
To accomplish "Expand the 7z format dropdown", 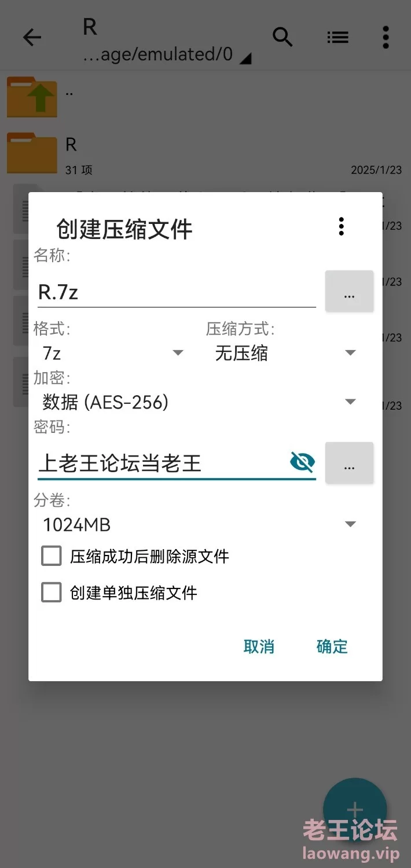I will [x=113, y=352].
